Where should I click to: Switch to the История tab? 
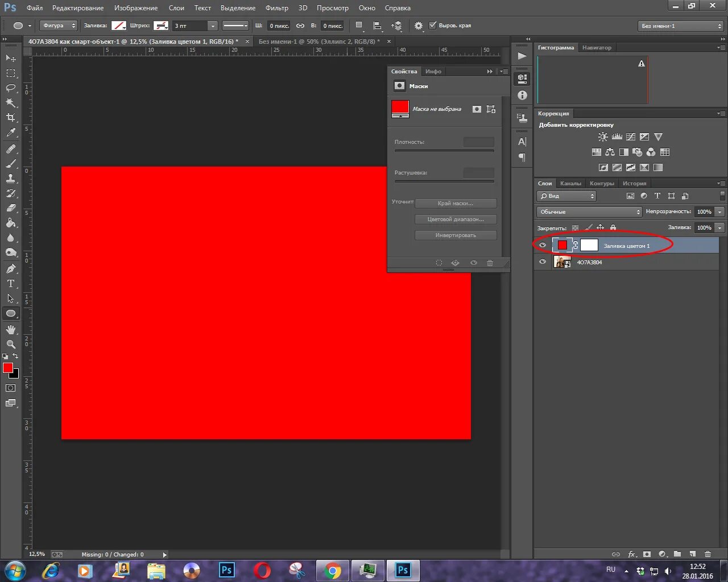click(634, 184)
